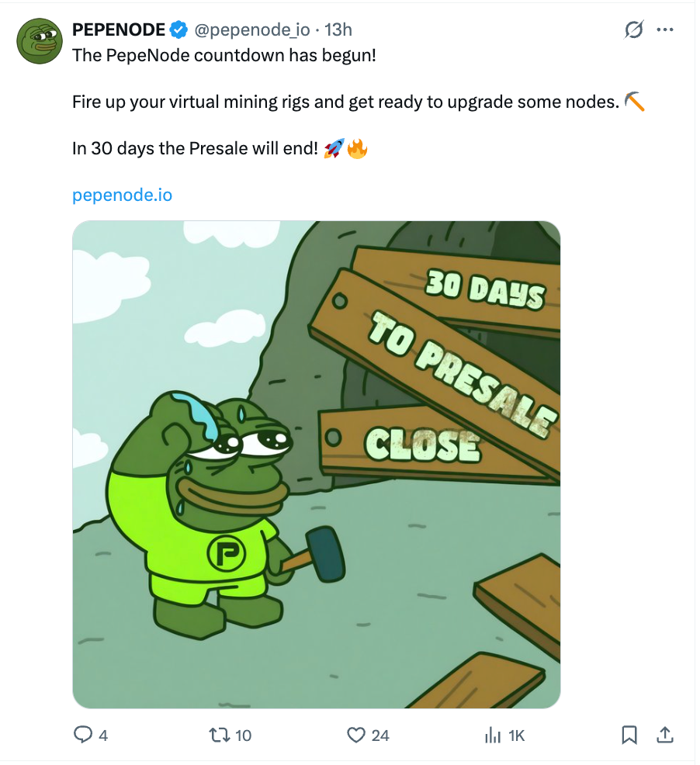Click the reply count 4
This screenshot has width=700, height=765.
coord(103,736)
